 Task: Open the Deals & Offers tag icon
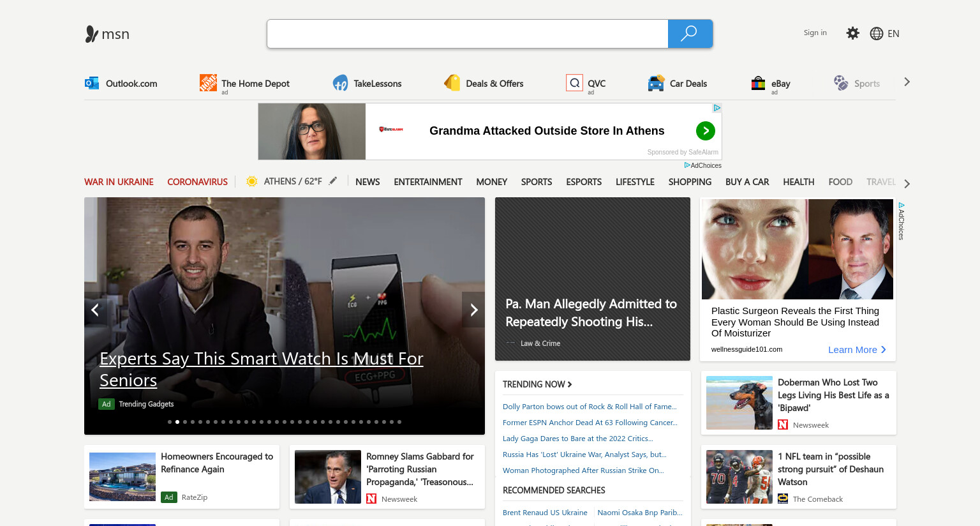tap(452, 82)
